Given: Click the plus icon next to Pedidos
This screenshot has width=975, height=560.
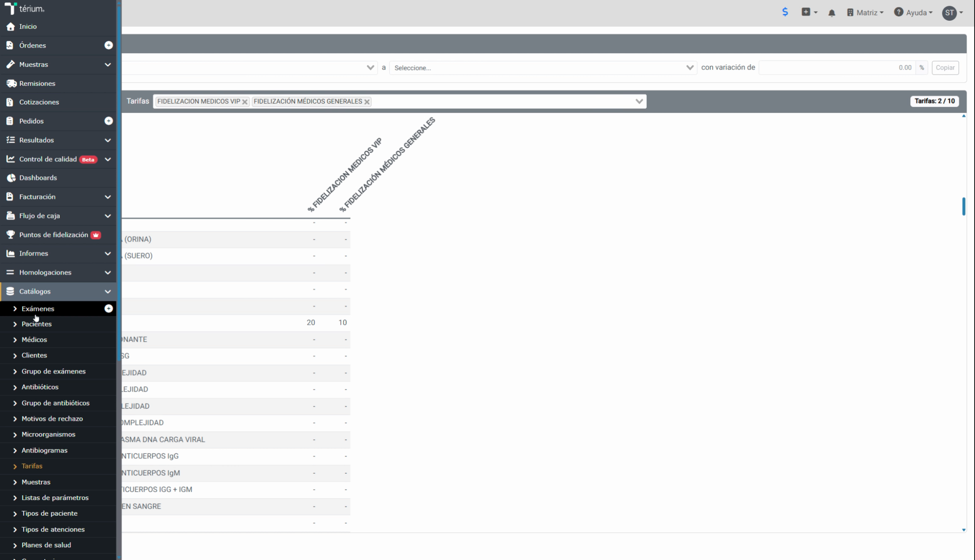Looking at the screenshot, I should click(x=108, y=121).
